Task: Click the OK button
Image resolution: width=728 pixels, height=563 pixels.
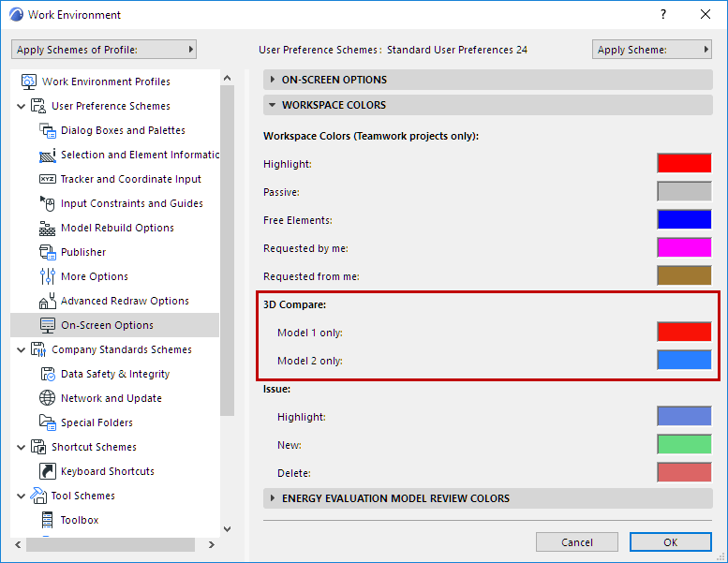Action: pyautogui.click(x=671, y=542)
